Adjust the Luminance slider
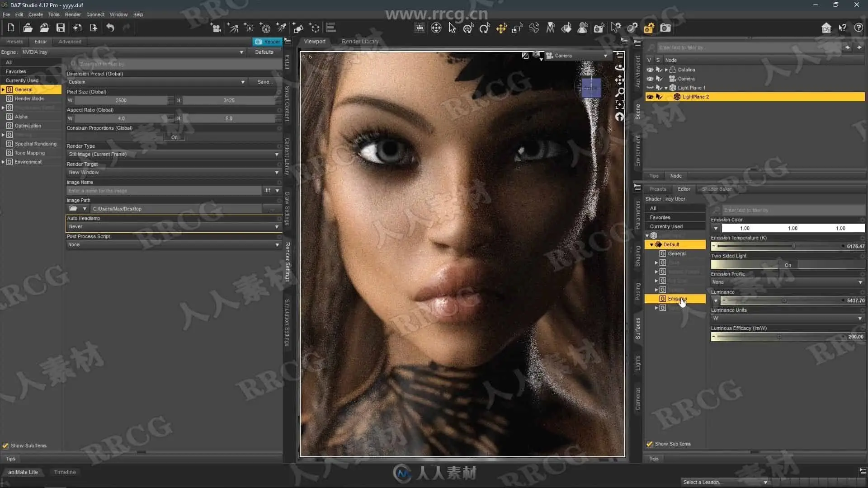 [784, 300]
